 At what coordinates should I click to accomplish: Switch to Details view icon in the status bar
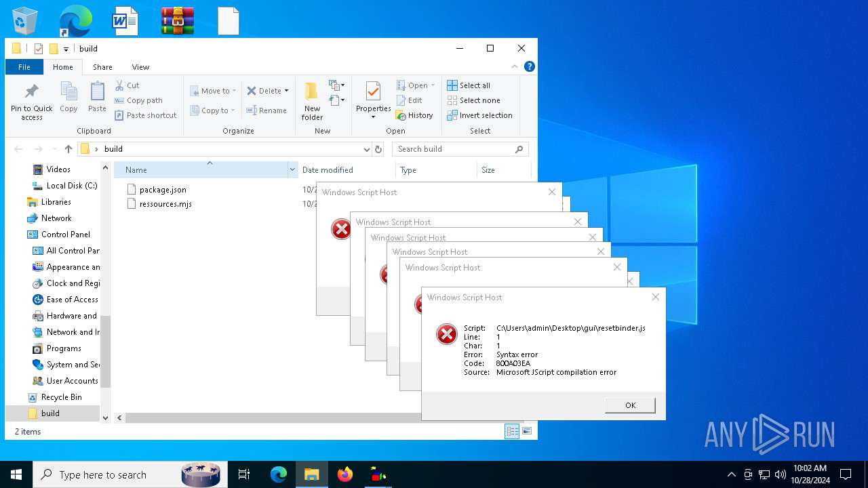tap(512, 431)
